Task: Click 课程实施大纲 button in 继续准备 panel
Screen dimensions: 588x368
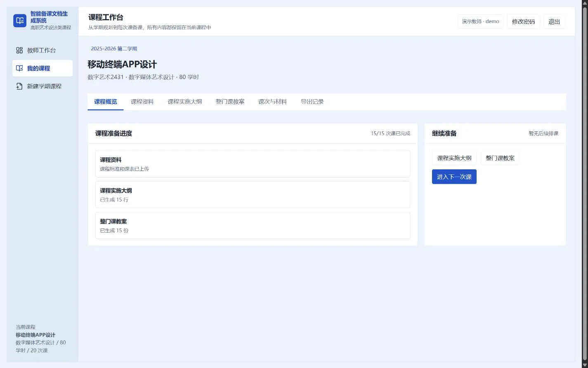Action: tap(454, 158)
